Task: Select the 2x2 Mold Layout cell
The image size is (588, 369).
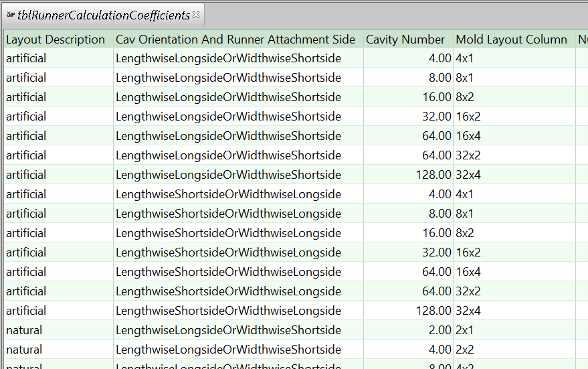Action: tap(465, 350)
